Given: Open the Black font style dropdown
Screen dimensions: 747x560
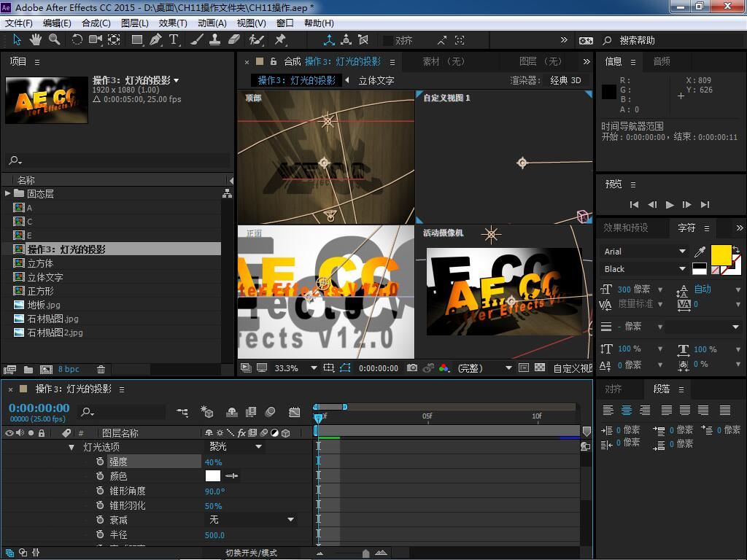Looking at the screenshot, I should click(644, 269).
